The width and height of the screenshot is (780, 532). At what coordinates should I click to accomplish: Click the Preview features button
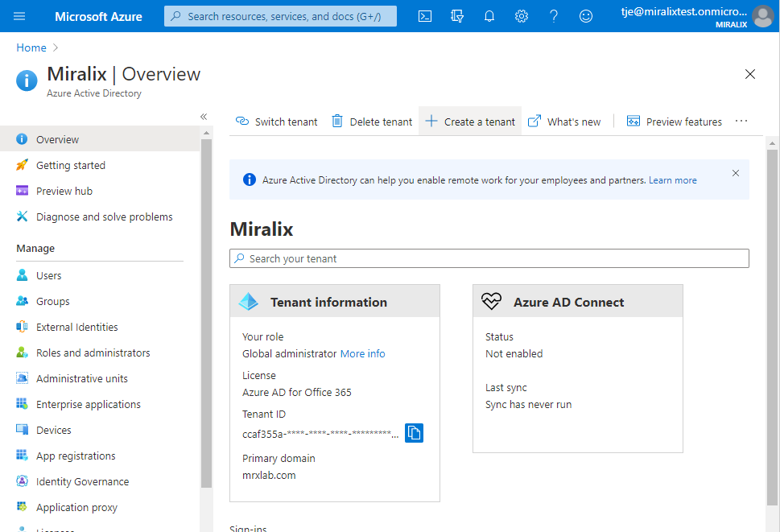point(674,122)
